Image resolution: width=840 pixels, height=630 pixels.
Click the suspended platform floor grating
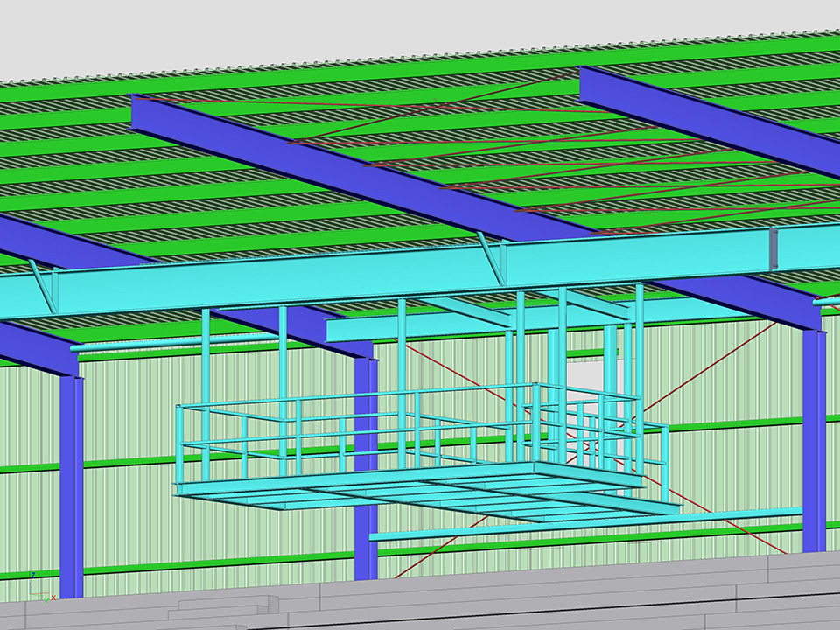pos(420,494)
